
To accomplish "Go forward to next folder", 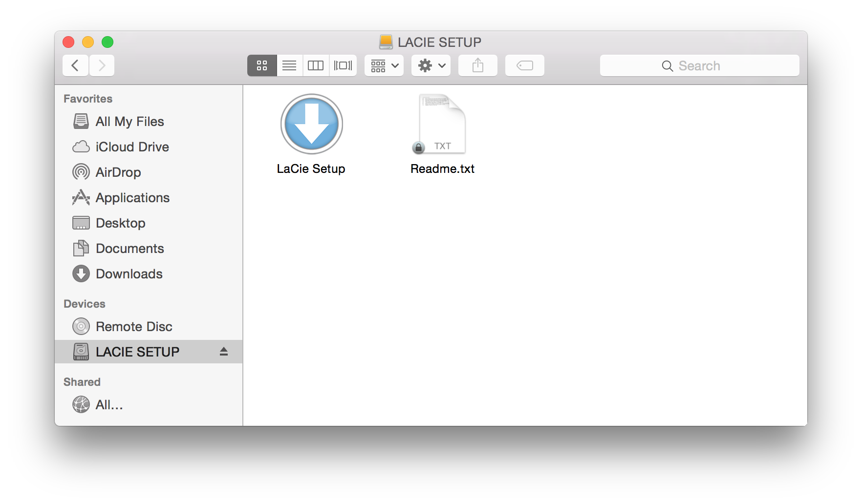I will pos(102,65).
